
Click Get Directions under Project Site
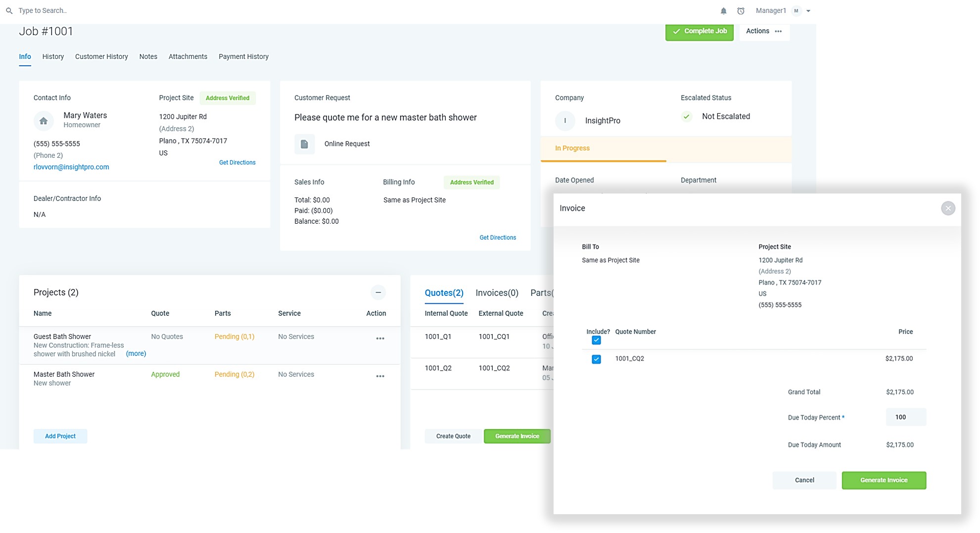[x=237, y=163]
